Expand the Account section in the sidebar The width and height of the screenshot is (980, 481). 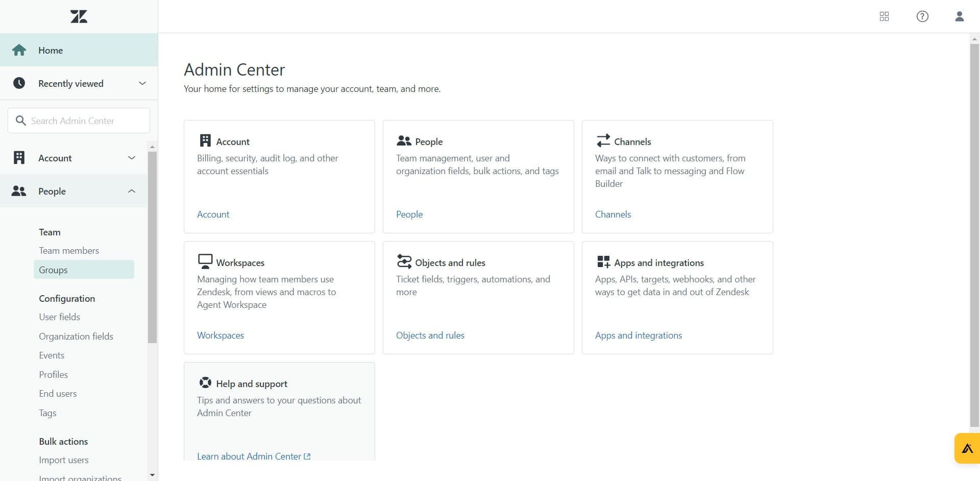click(132, 158)
